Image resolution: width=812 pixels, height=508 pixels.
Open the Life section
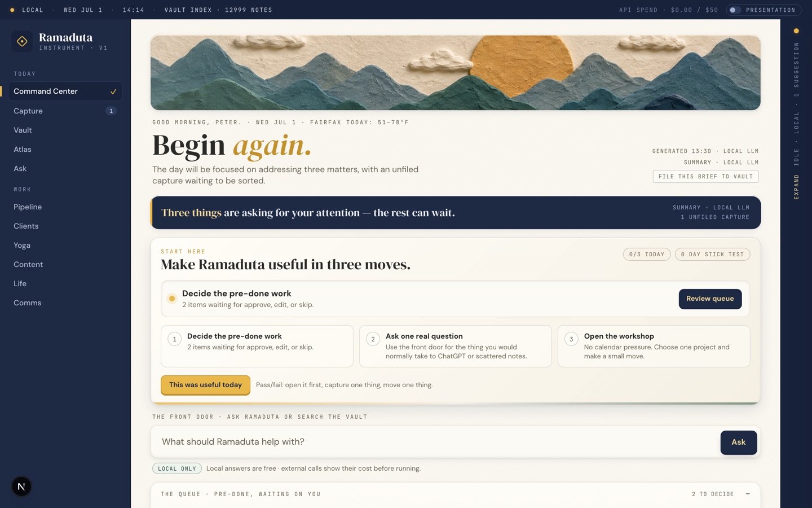65,284
